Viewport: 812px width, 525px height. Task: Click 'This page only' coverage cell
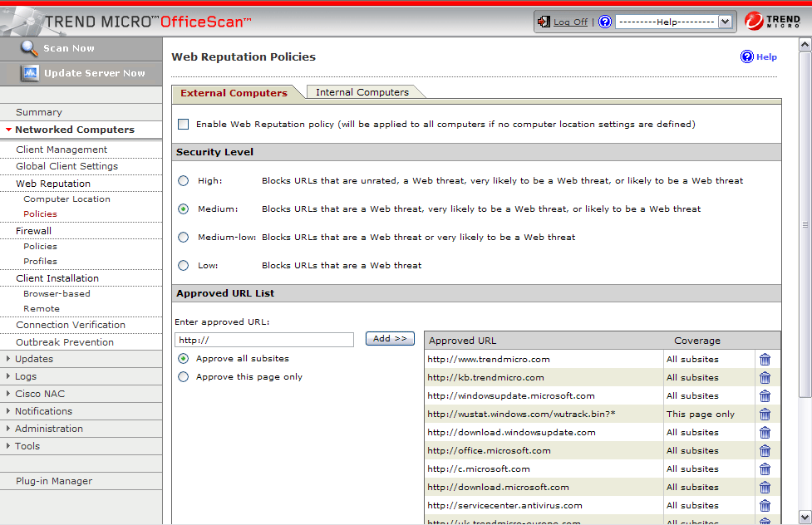point(700,415)
